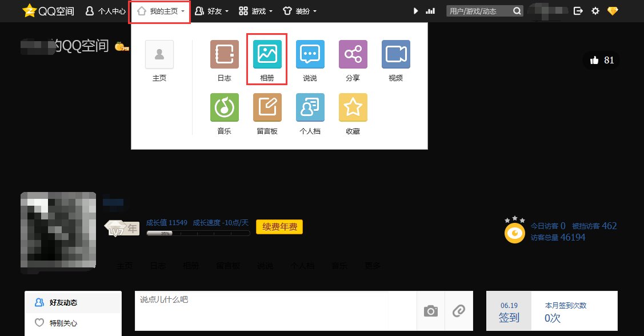
Task: Click the 续费年费 yellow button
Action: coord(279,226)
